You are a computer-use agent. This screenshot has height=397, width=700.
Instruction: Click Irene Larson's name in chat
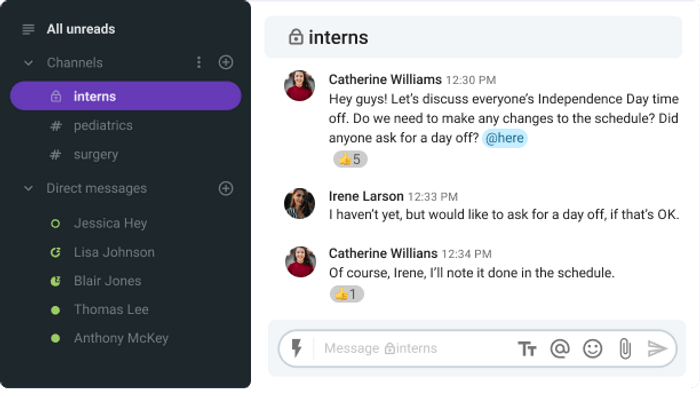tap(366, 196)
